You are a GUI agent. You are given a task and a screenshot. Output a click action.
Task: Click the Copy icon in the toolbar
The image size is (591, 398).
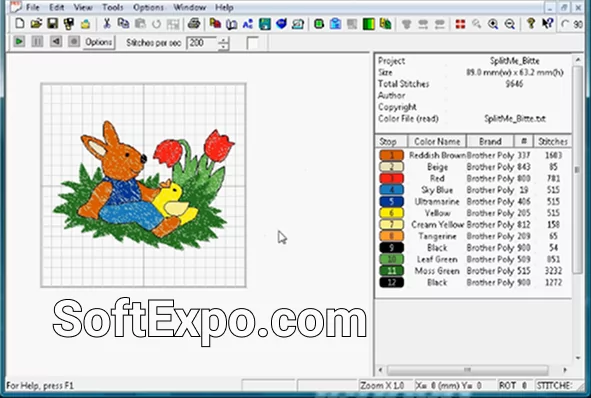coord(123,24)
